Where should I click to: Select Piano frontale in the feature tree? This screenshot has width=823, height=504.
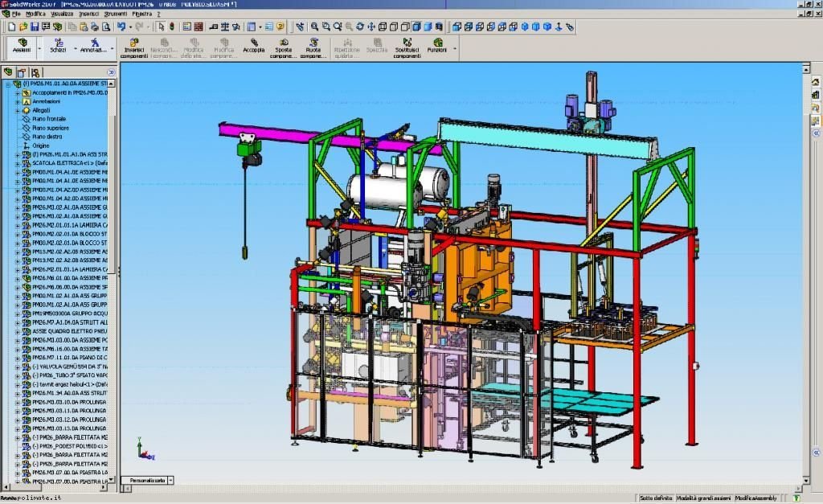49,119
